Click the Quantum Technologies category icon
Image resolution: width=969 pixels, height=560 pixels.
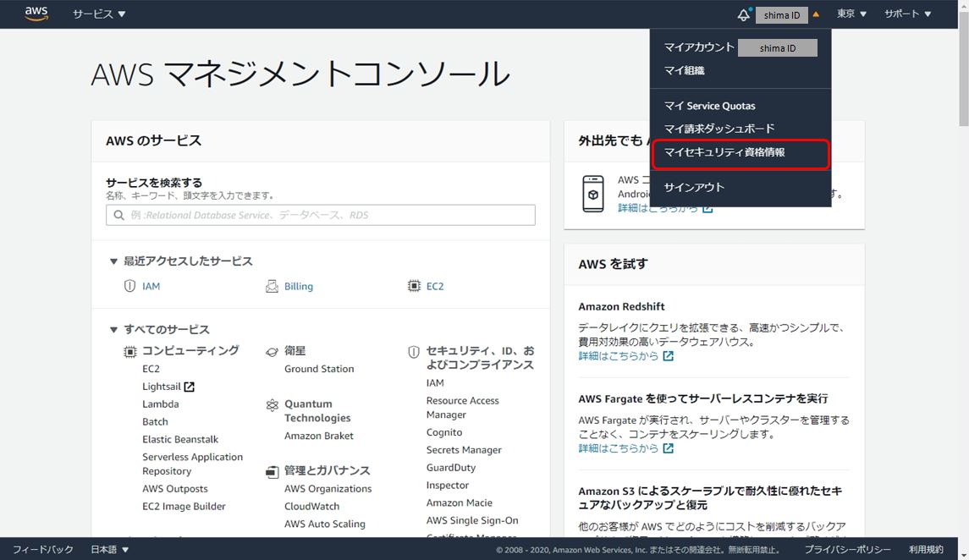[272, 405]
